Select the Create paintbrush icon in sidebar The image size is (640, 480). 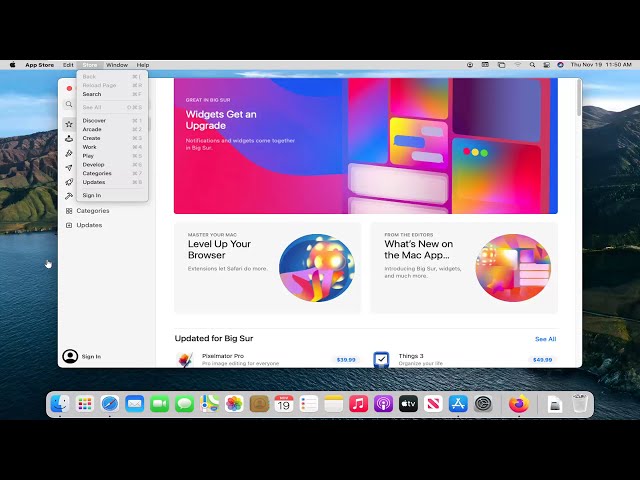[x=69, y=153]
